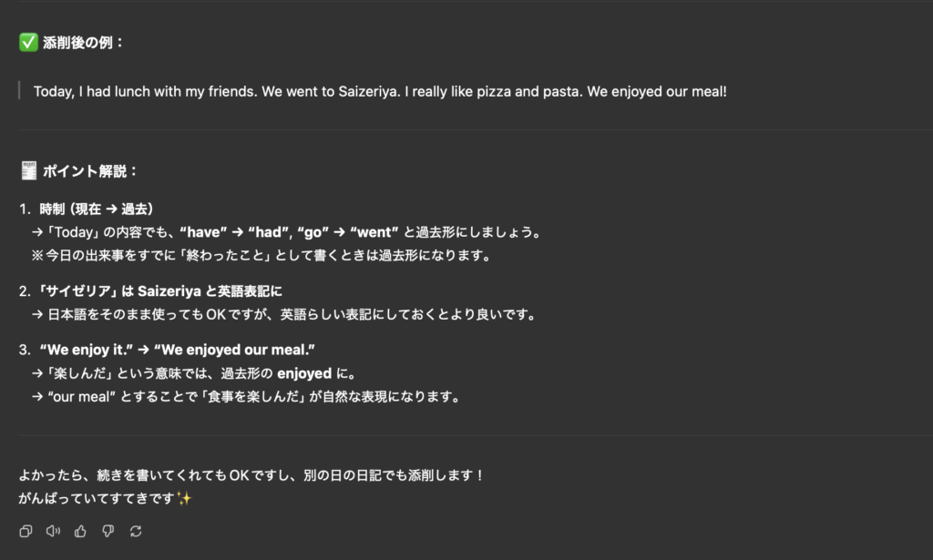Click the memo icon beside ポイント解説
This screenshot has width=933, height=560.
[x=28, y=170]
